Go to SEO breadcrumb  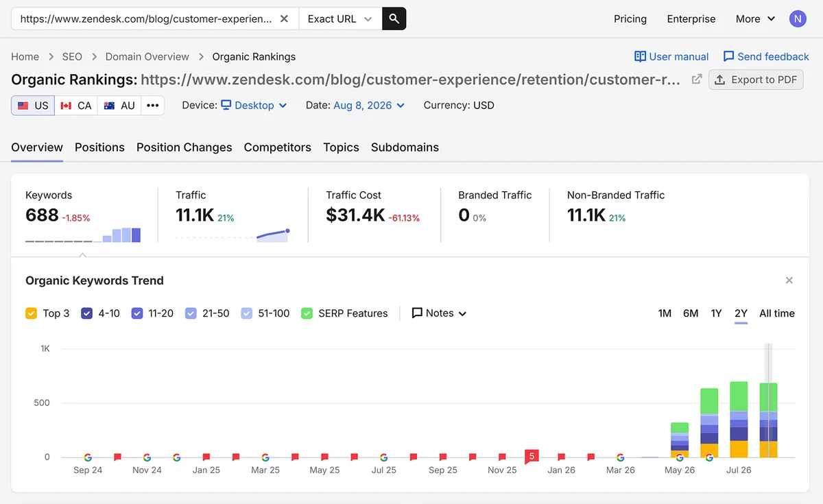(x=72, y=56)
